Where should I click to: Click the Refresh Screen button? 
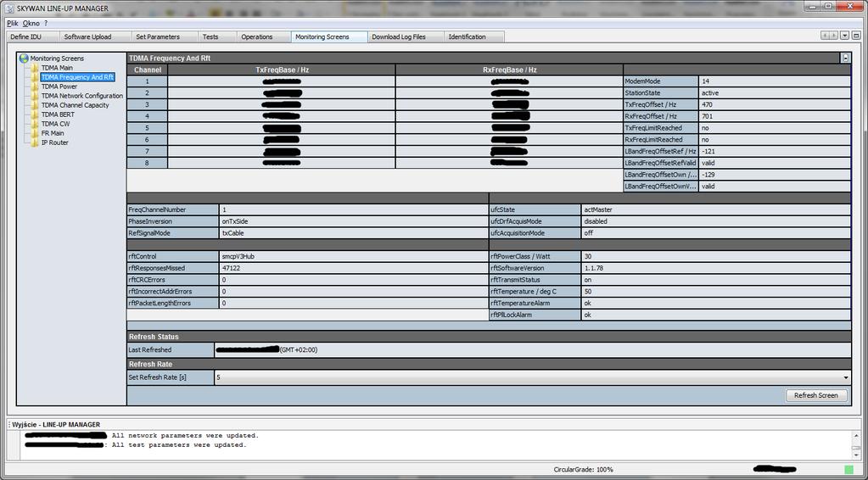click(x=816, y=395)
